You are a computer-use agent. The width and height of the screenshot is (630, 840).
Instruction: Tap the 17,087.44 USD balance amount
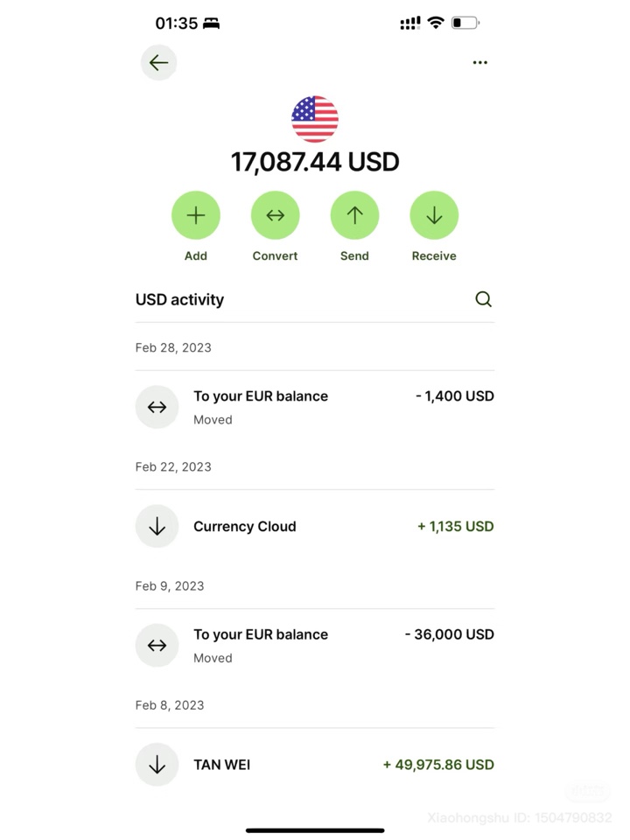coord(315,162)
